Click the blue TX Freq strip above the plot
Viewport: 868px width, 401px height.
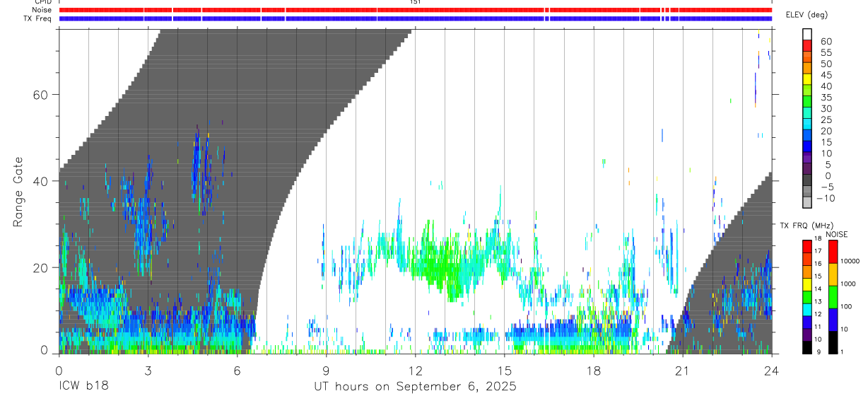pos(415,18)
